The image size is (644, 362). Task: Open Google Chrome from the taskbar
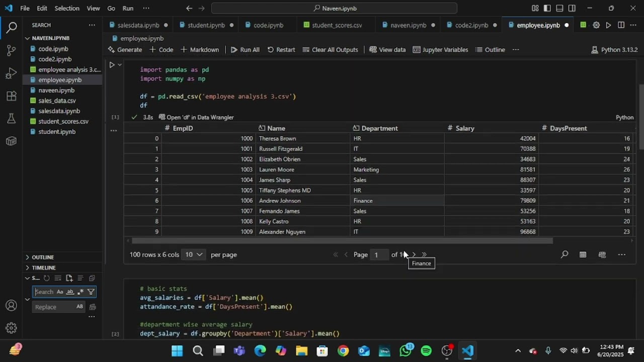click(343, 351)
